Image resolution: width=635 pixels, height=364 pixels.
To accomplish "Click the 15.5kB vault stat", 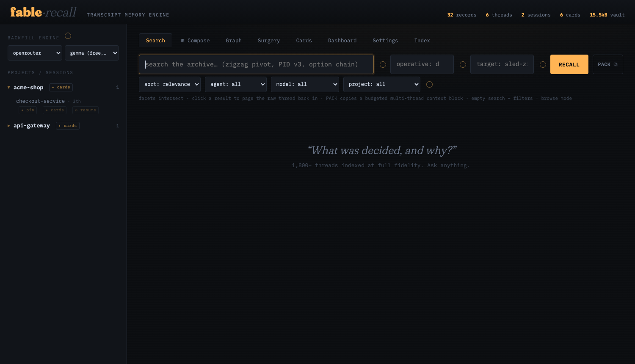I will coord(607,15).
